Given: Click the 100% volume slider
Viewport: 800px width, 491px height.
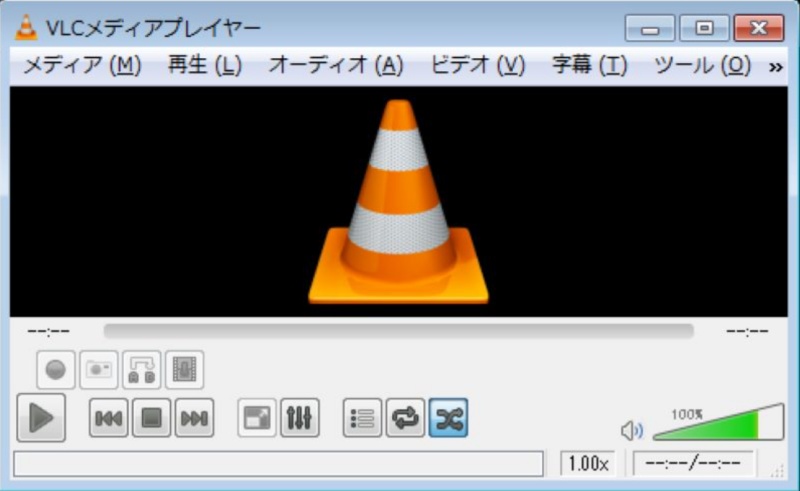Looking at the screenshot, I should tap(718, 423).
